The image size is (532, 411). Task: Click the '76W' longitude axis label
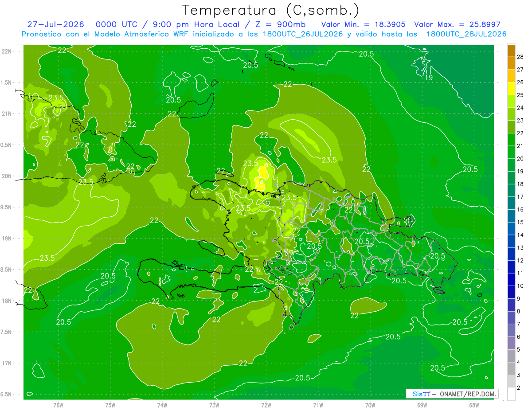[58, 405]
